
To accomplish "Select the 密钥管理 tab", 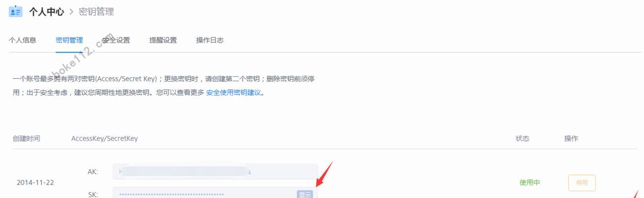I will tap(69, 41).
